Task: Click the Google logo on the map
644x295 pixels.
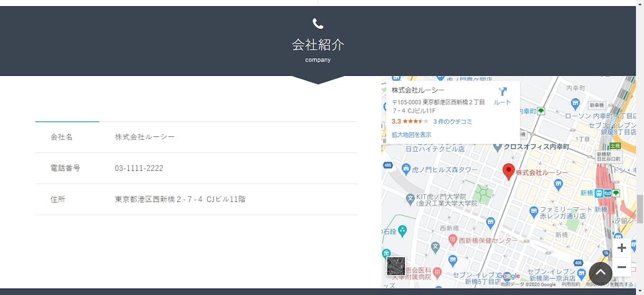Action: (509, 276)
